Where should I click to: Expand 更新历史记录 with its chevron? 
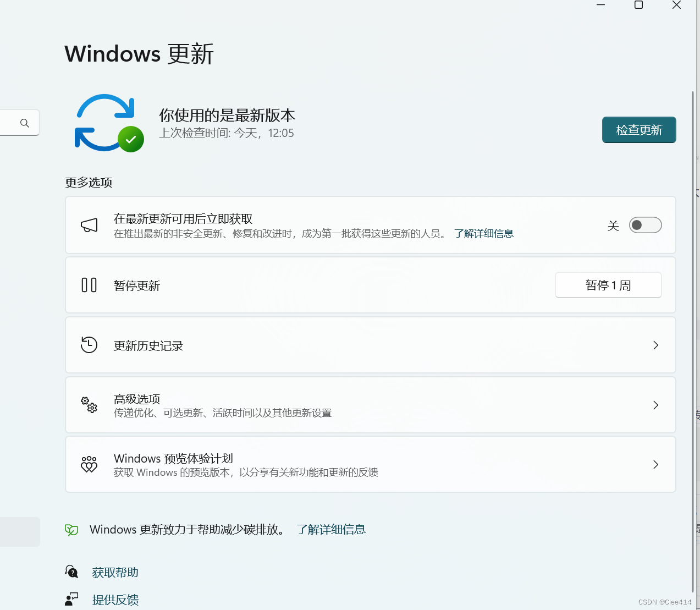(655, 345)
